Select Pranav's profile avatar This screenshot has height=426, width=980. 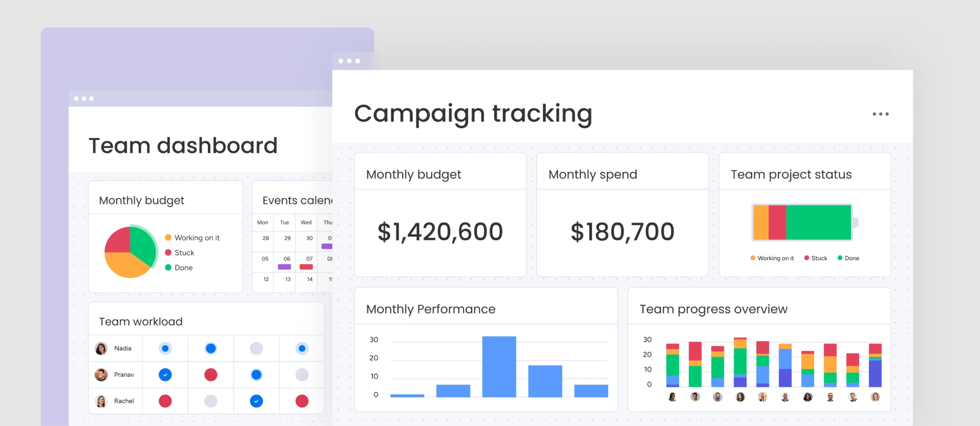point(101,375)
